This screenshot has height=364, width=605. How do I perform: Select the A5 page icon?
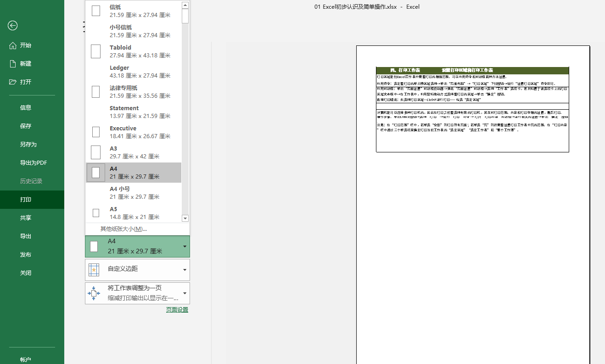tap(96, 213)
